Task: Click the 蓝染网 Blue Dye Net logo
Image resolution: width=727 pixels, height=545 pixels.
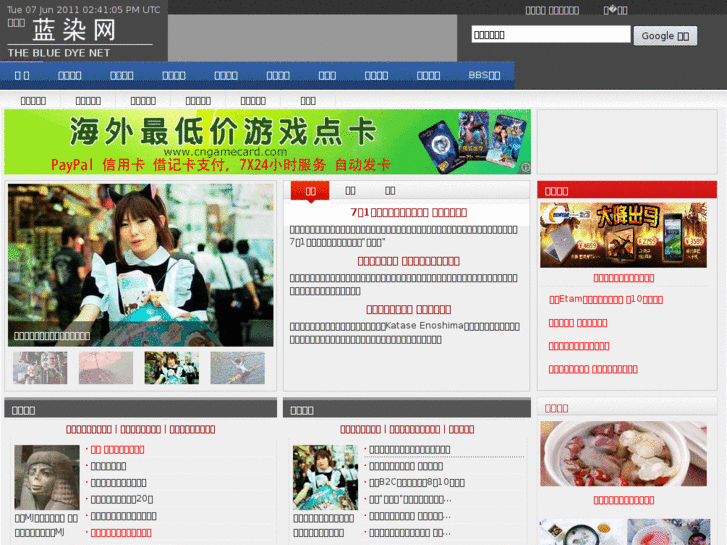Action: [x=80, y=38]
